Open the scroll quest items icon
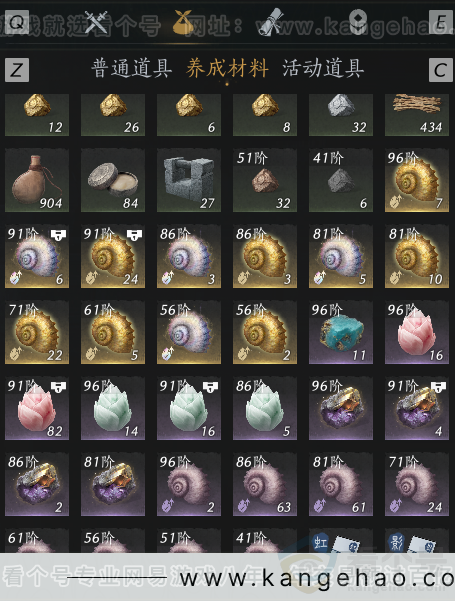 point(270,22)
